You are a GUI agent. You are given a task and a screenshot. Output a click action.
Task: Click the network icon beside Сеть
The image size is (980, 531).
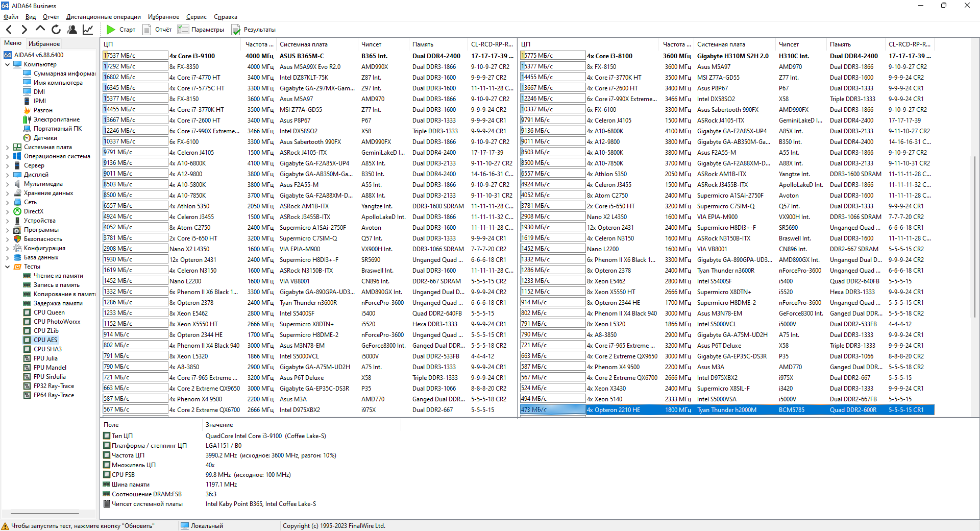pos(17,202)
